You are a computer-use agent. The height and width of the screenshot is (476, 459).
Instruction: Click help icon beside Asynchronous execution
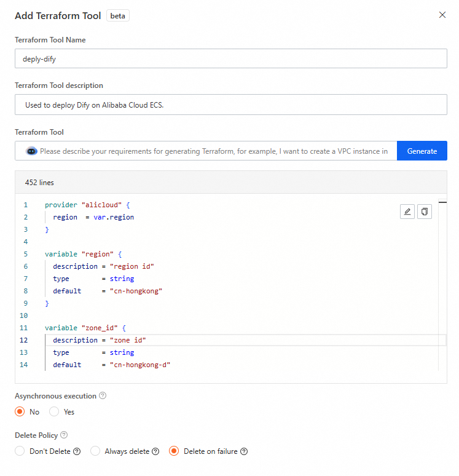point(103,395)
